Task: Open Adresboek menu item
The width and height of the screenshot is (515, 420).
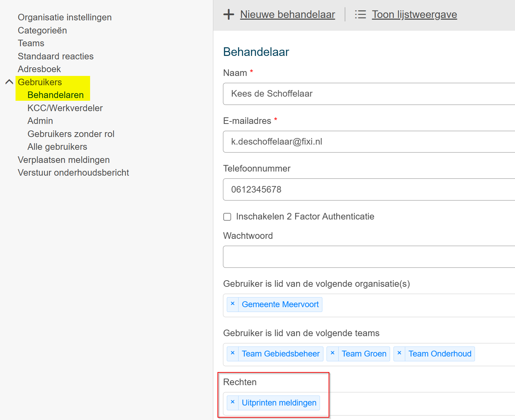Action: [39, 69]
